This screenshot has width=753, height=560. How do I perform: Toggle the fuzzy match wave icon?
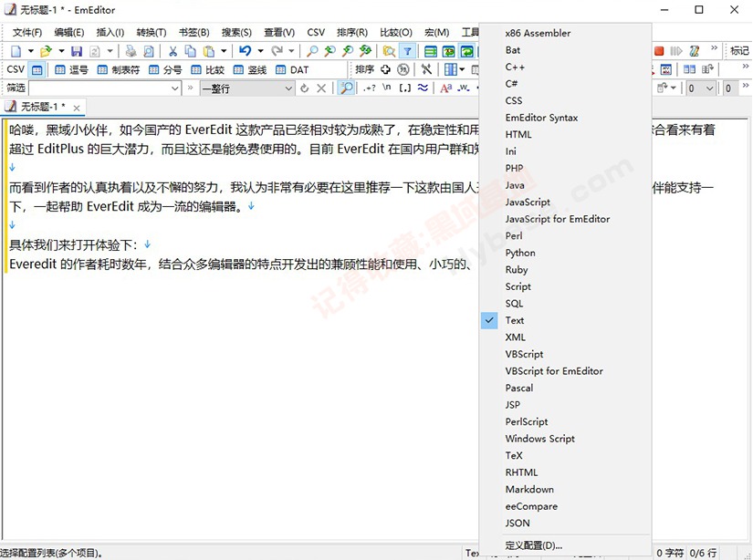coord(423,88)
